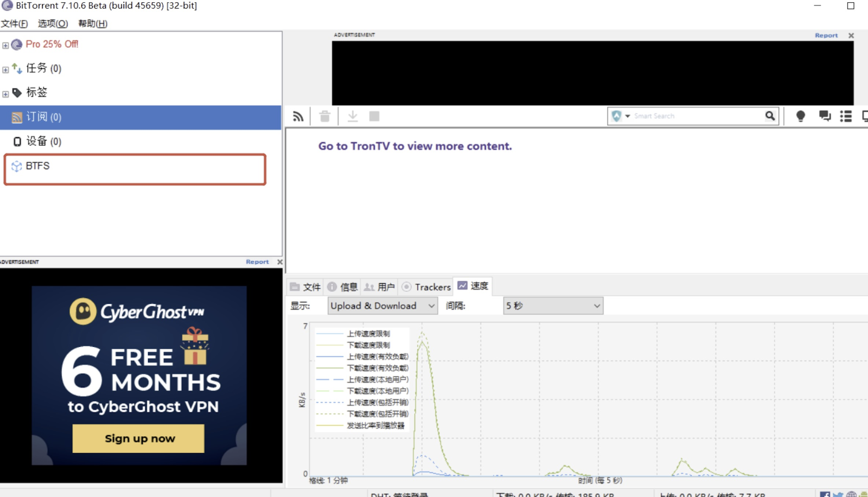
Task: Expand the 标签 tree node
Action: (x=5, y=94)
